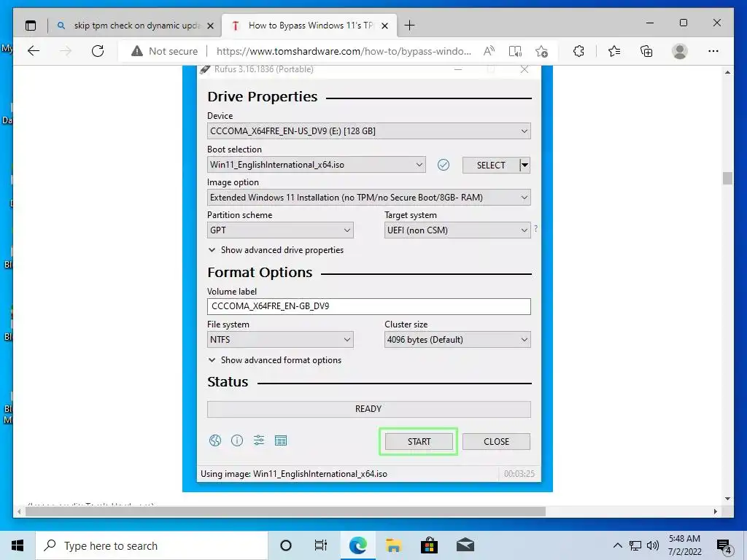Image resolution: width=747 pixels, height=560 pixels.
Task: Open the notification center icon
Action: tap(724, 546)
